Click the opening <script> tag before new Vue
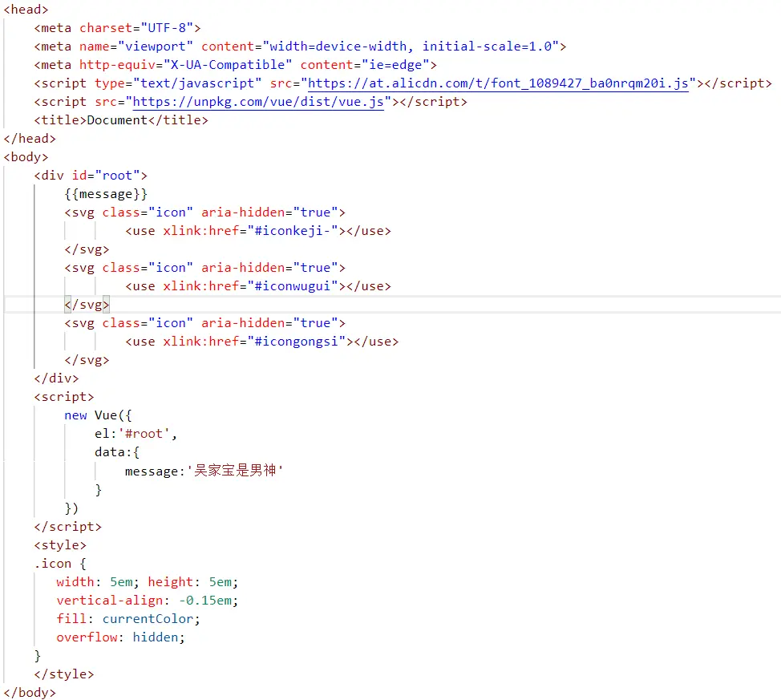The height and width of the screenshot is (700, 781). point(64,397)
